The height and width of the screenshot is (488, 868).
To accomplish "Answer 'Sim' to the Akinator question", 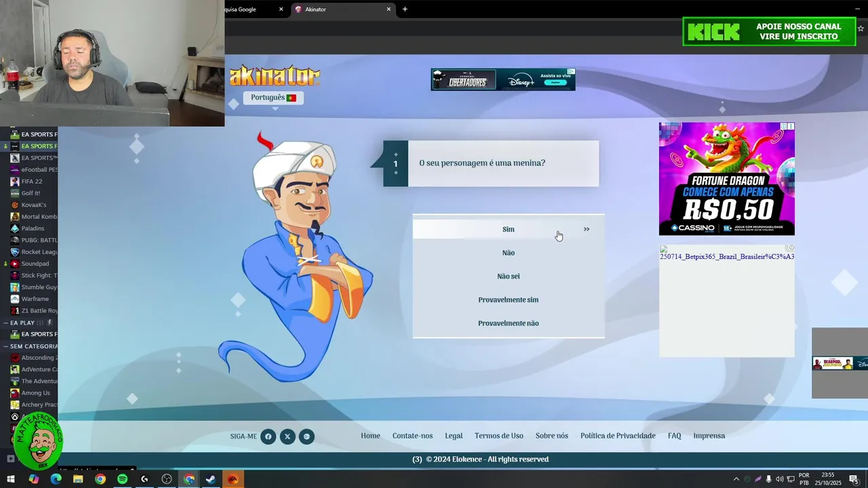I will (x=508, y=229).
